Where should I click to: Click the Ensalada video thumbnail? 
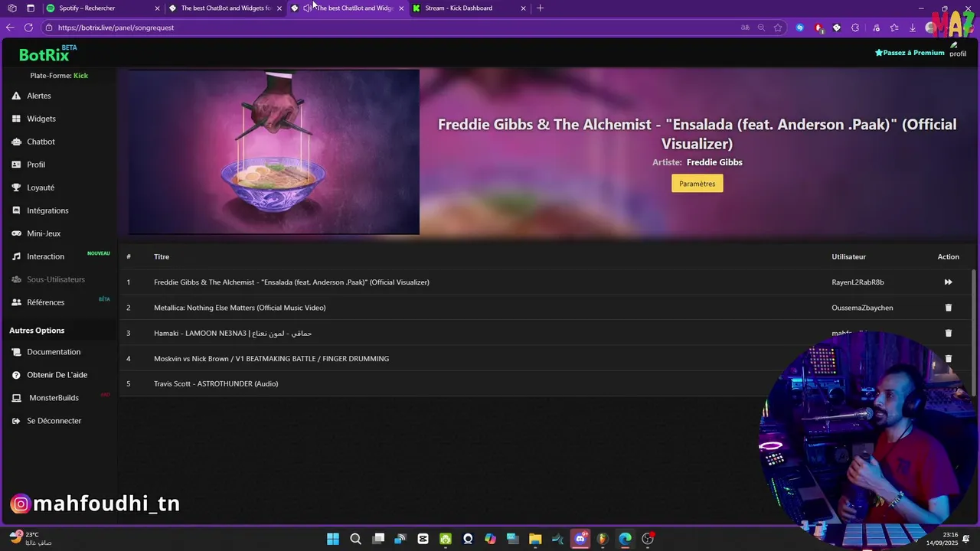pos(274,152)
